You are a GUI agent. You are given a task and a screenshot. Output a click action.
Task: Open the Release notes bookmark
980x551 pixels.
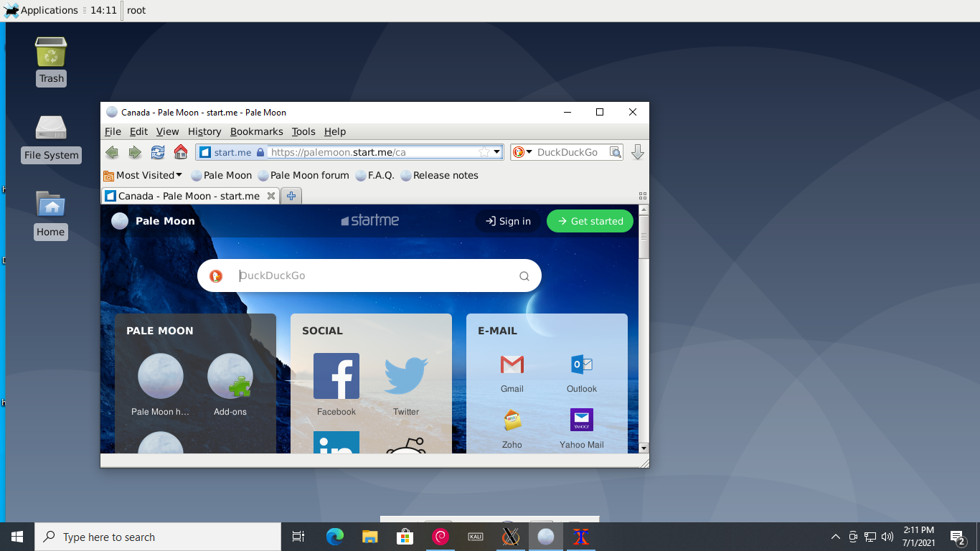(x=440, y=175)
